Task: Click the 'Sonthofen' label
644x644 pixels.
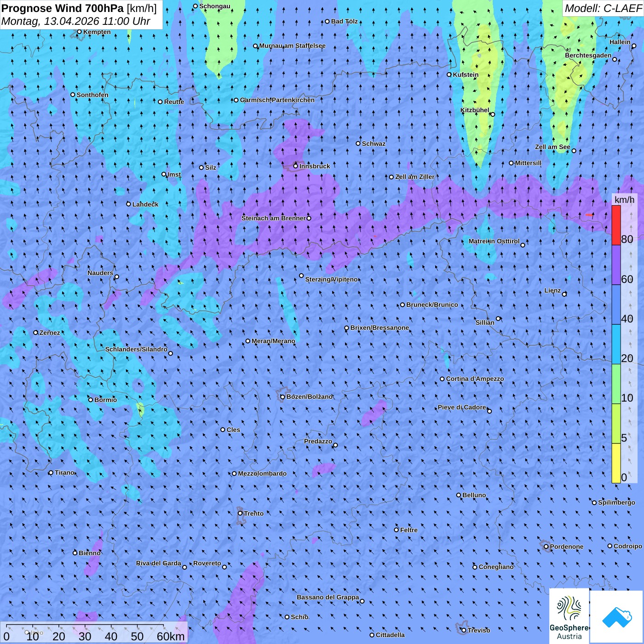Action: click(92, 95)
